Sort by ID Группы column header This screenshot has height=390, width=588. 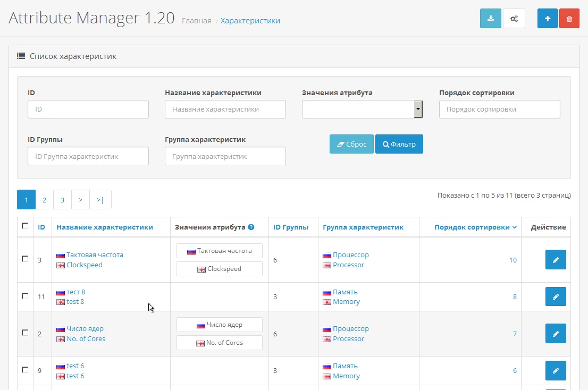(291, 227)
